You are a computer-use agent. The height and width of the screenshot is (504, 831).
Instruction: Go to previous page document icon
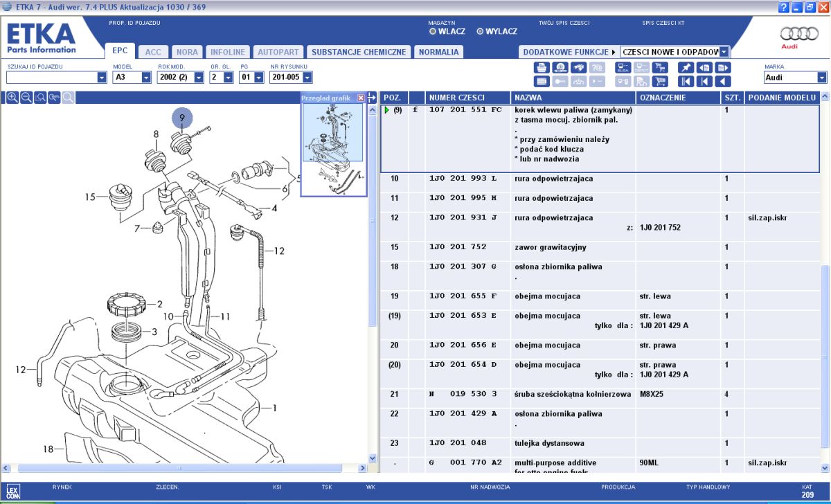(704, 68)
